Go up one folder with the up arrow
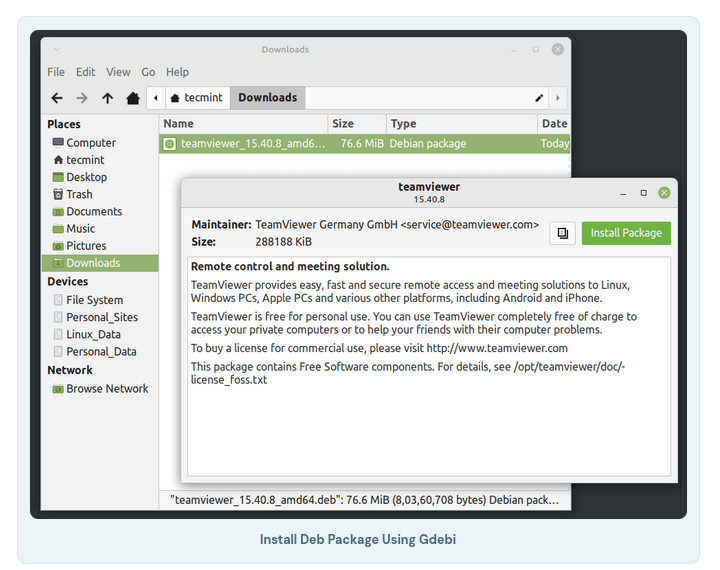Viewport: 720px width, 570px height. click(x=107, y=98)
